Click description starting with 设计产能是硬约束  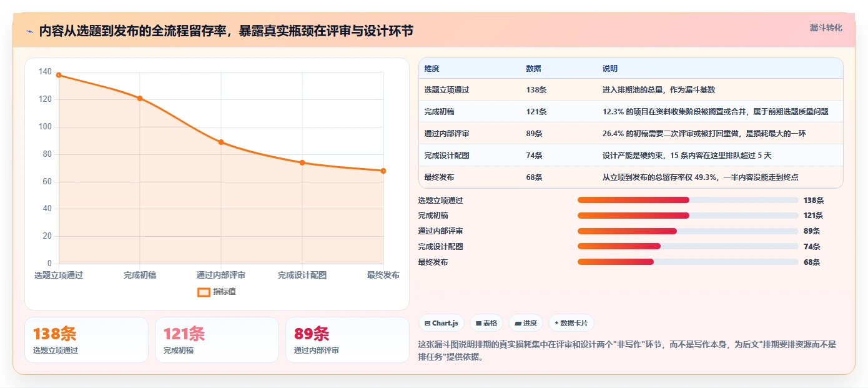687,156
